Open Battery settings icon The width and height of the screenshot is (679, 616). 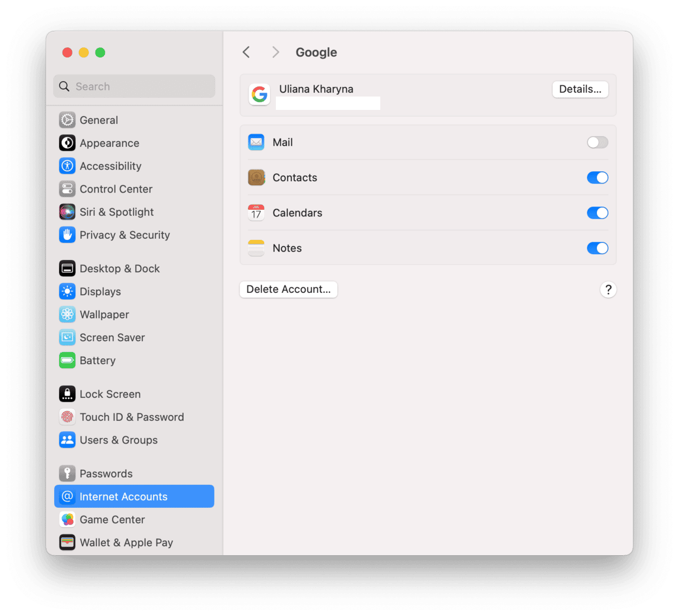(67, 360)
